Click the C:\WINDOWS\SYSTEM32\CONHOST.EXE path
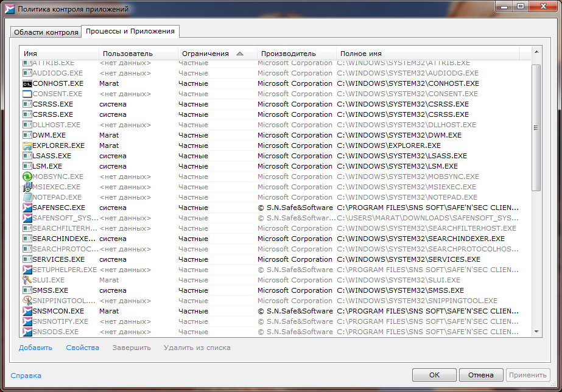 408,83
